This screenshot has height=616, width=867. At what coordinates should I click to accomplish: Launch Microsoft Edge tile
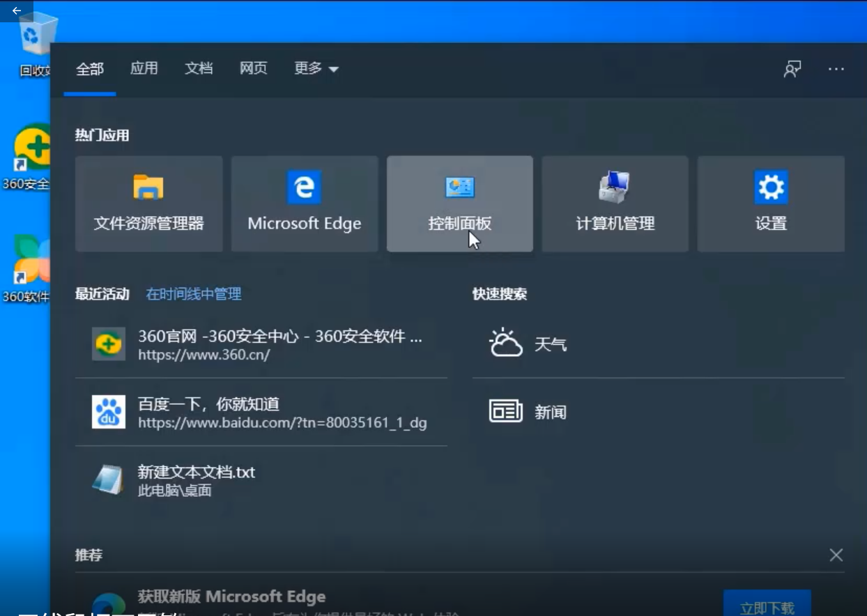point(305,203)
